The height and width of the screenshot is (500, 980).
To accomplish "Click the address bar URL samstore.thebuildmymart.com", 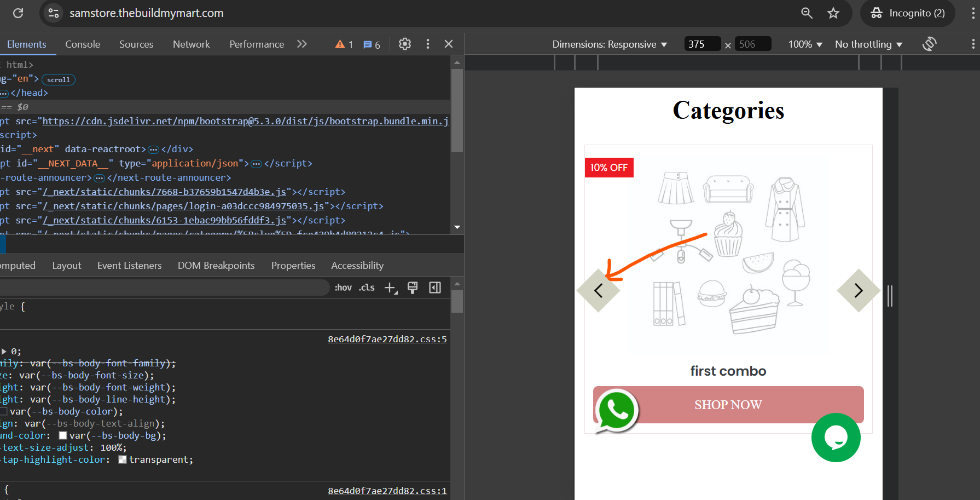I will point(147,13).
